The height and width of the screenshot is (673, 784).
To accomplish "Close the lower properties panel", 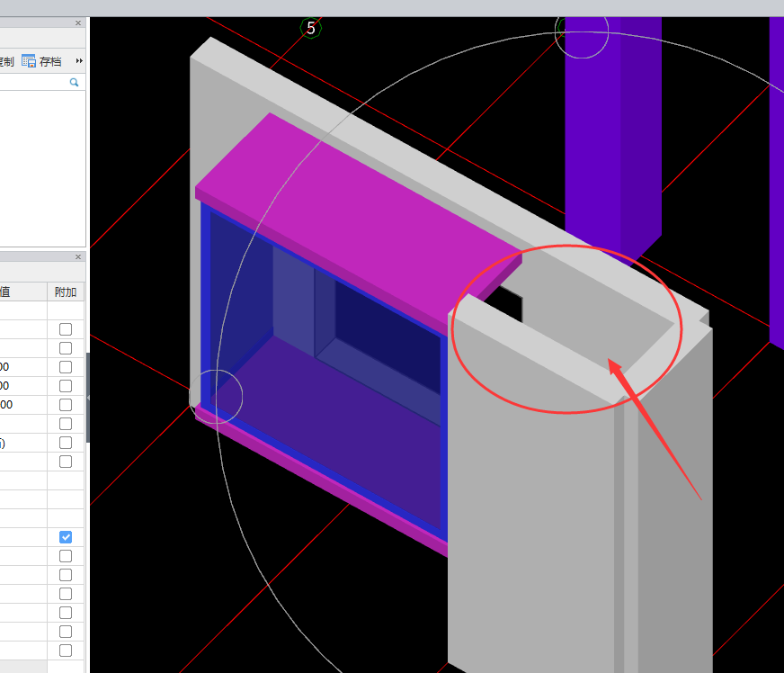I will pyautogui.click(x=78, y=256).
